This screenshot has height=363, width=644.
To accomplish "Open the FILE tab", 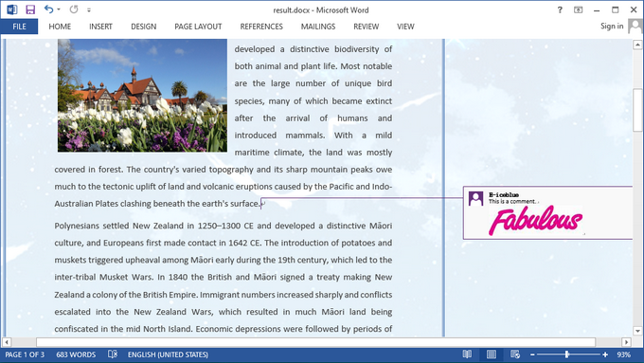I will coord(19,27).
